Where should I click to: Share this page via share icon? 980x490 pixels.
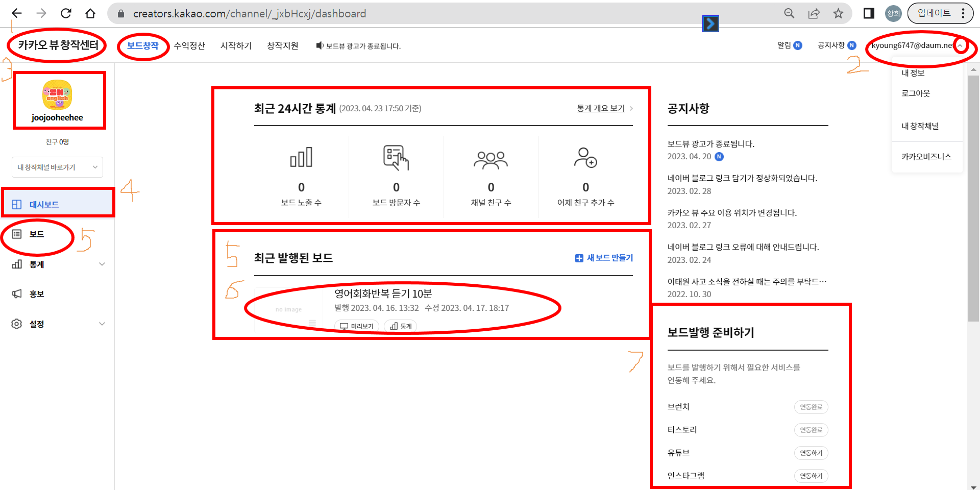tap(814, 13)
